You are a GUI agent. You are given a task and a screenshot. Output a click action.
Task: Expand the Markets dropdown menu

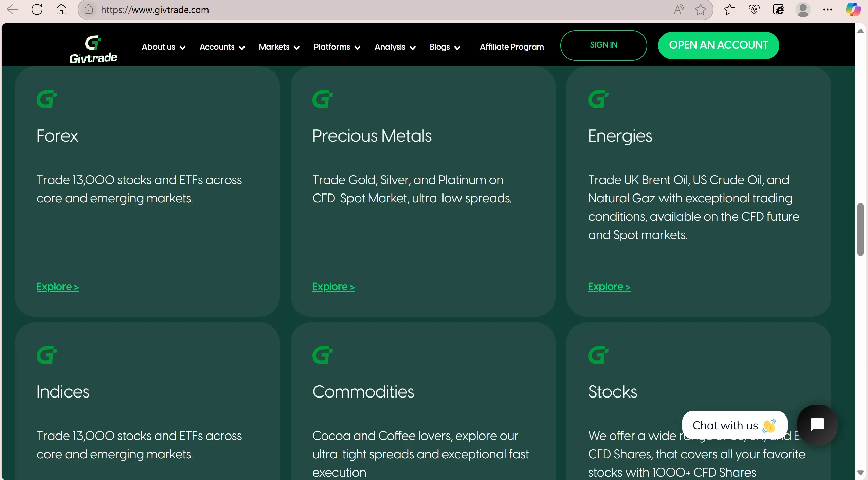pyautogui.click(x=279, y=47)
